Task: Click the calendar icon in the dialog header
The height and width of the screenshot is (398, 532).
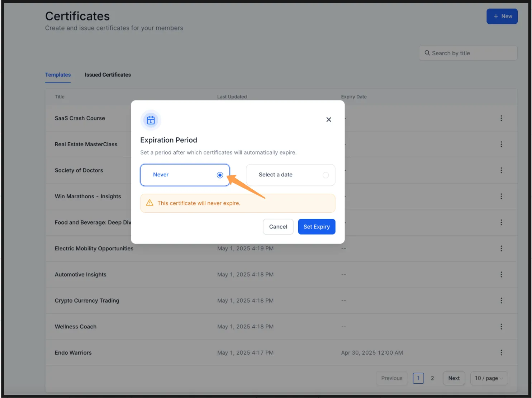Action: coord(151,120)
